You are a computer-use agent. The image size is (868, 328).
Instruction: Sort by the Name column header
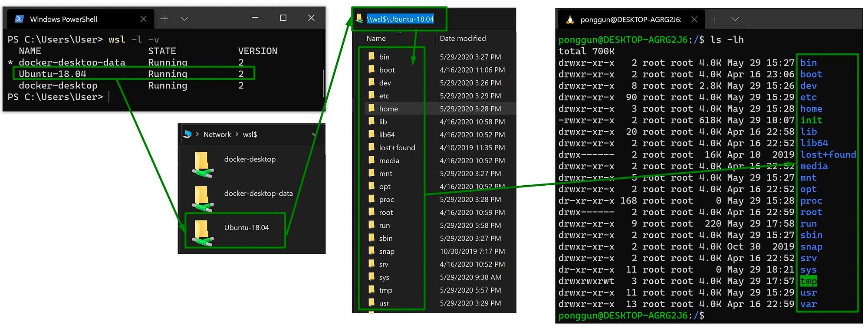[x=376, y=38]
